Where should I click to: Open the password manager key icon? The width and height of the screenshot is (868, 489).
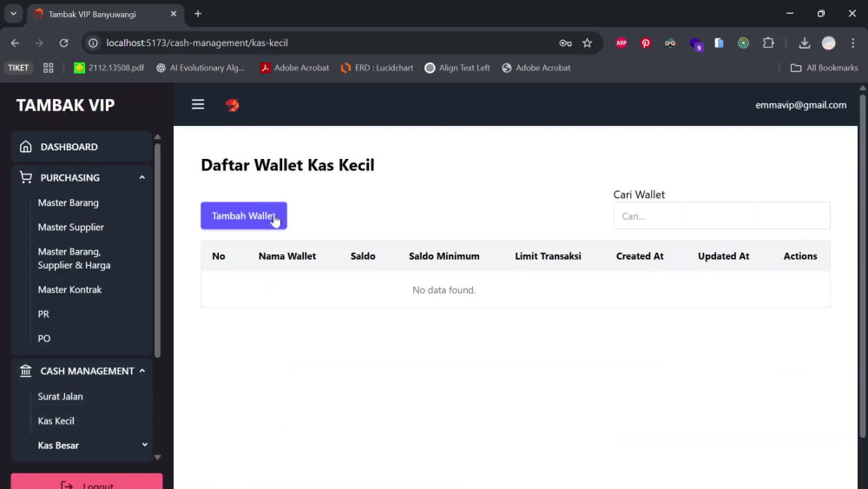pos(565,43)
